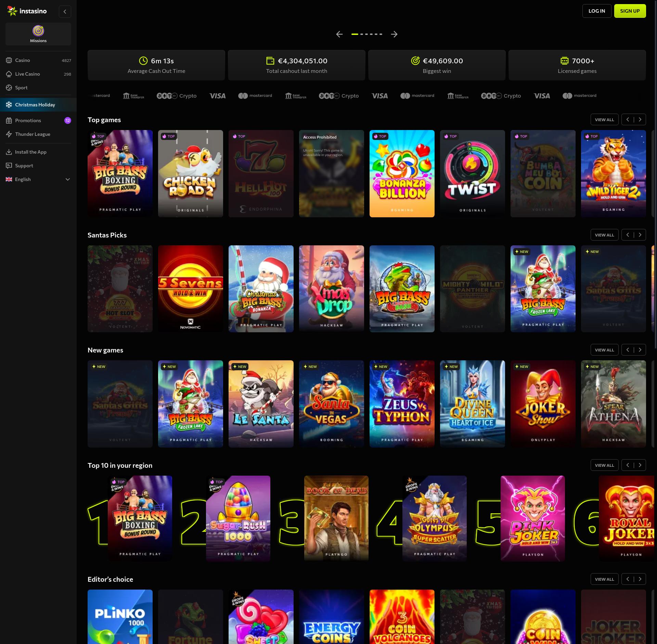Open Promotions menu item

[28, 120]
